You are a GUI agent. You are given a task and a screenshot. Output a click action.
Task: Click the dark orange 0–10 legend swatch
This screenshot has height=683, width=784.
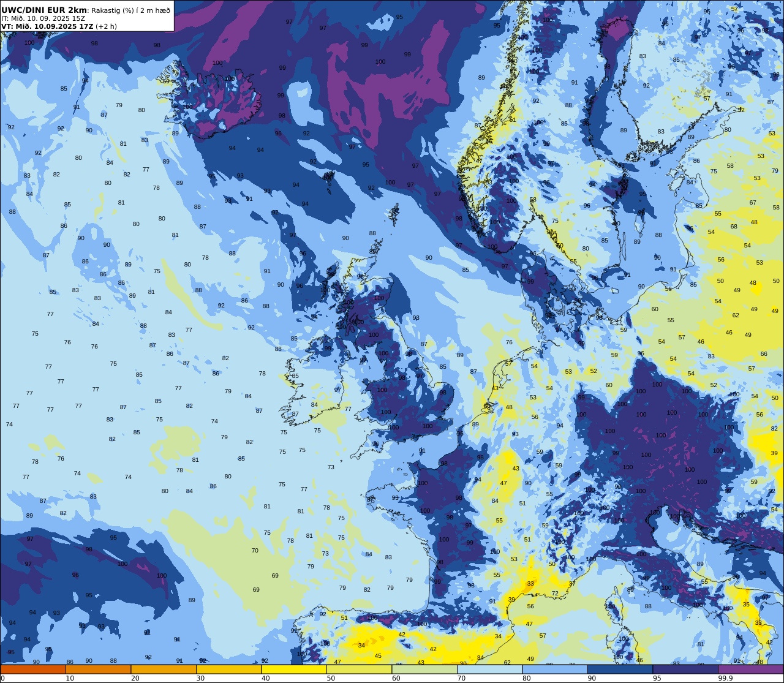coord(33,669)
